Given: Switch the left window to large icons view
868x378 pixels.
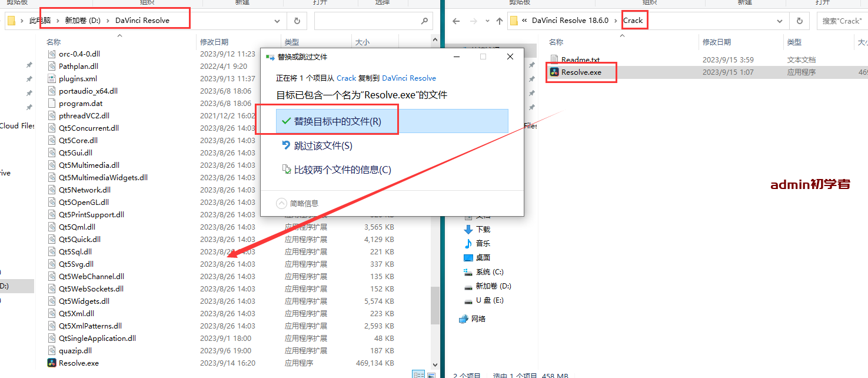Looking at the screenshot, I should pyautogui.click(x=431, y=374).
